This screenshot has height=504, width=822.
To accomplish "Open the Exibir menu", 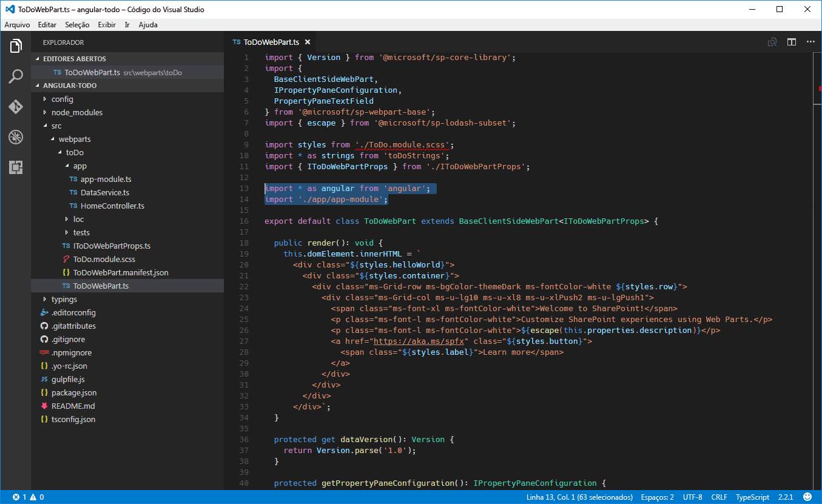I will tap(107, 25).
